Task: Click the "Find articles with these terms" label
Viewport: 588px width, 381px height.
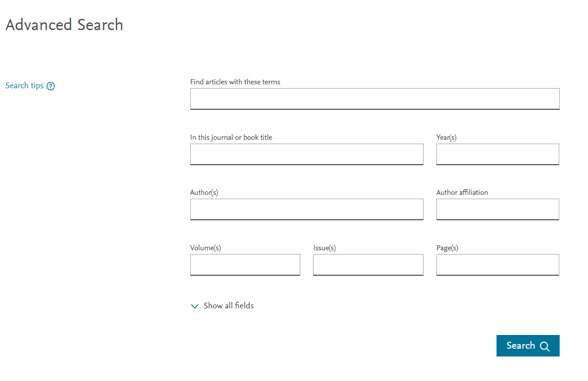Action: pos(235,82)
